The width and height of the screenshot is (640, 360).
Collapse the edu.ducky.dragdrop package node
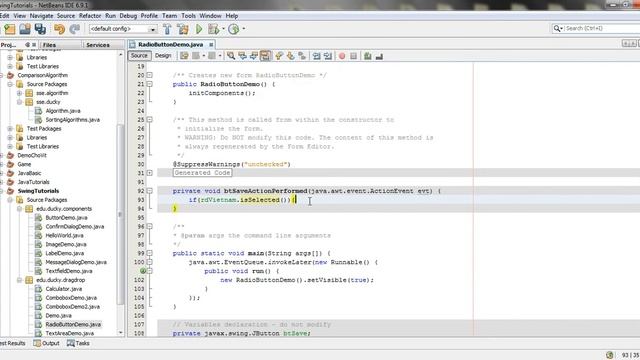coord(19,280)
